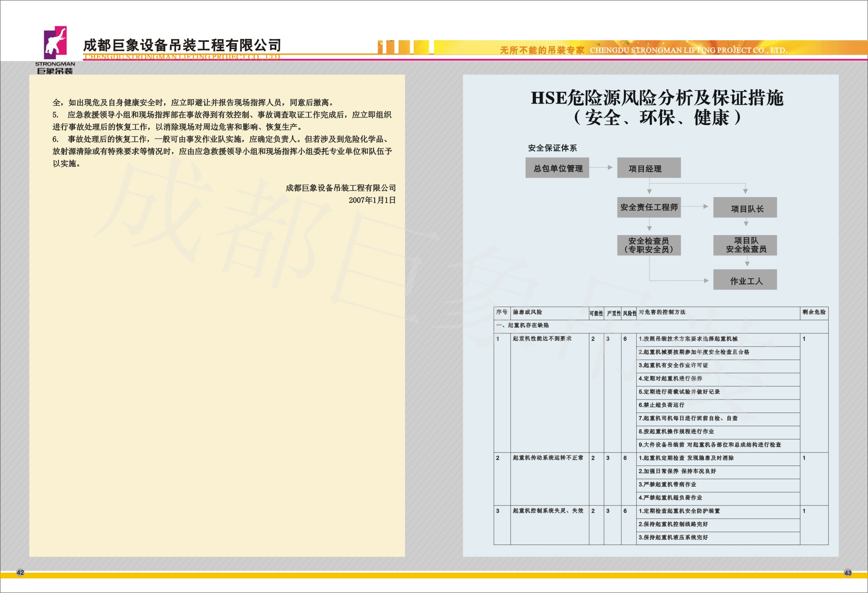Click the 隐患或风险 table column header
Viewport: 868px width, 593px height.
[x=527, y=312]
